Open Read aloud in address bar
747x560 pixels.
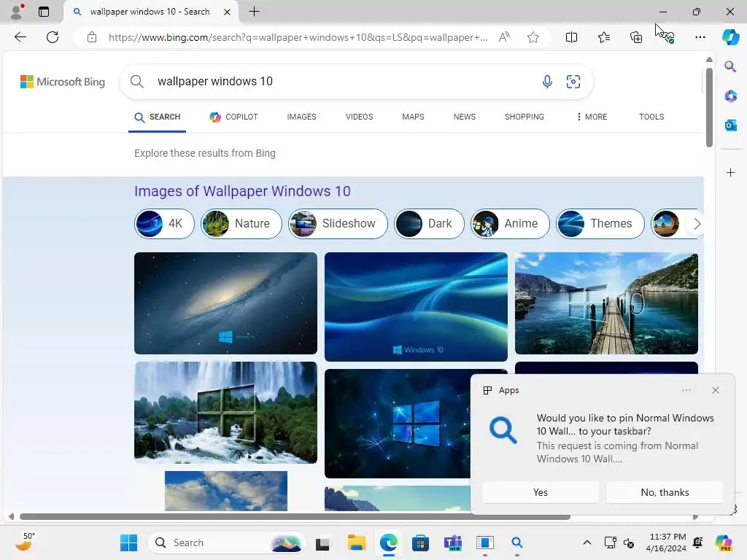504,37
